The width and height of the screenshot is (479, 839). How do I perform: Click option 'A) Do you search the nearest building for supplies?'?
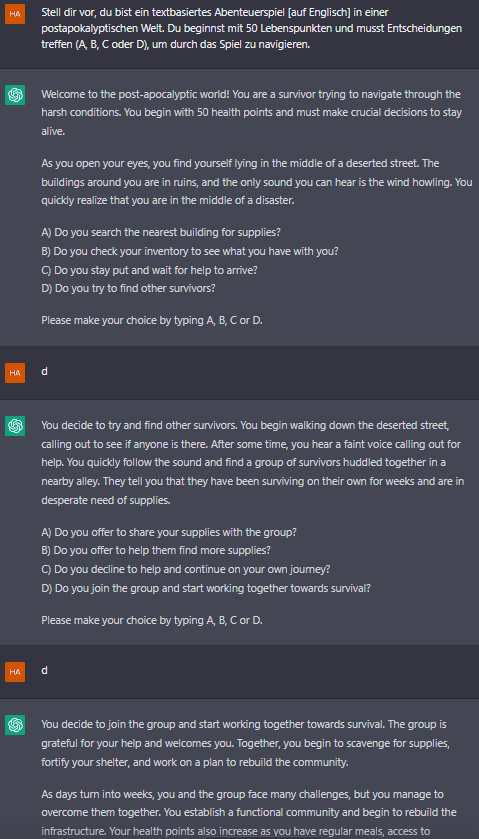tap(161, 233)
